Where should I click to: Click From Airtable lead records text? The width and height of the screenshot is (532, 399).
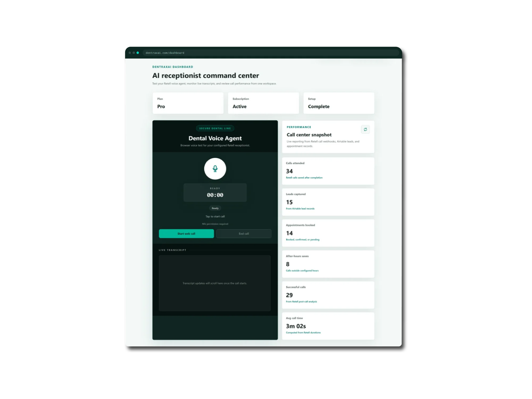300,209
